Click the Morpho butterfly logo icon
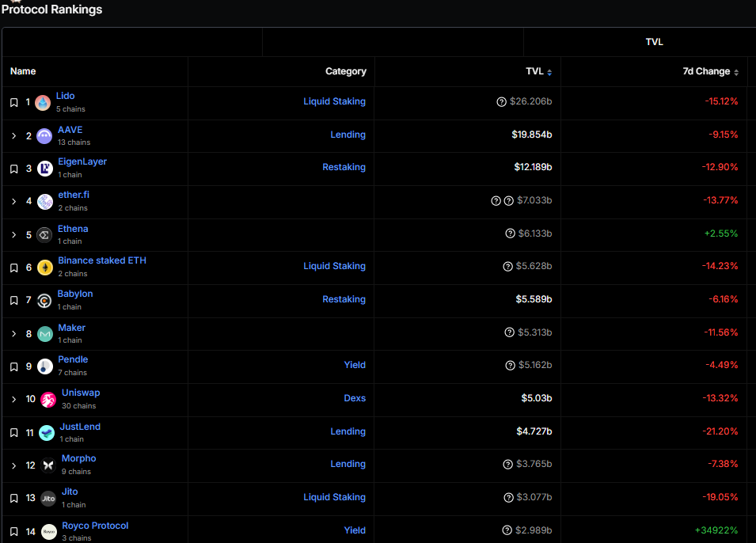The height and width of the screenshot is (543, 756). point(48,465)
